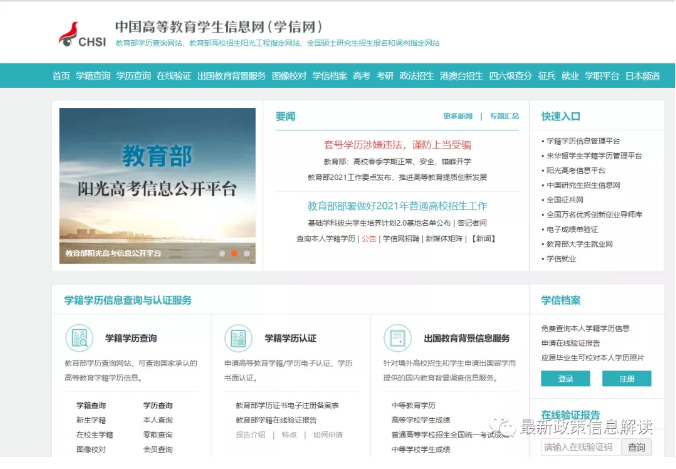This screenshot has width=676, height=469.
Task: Open 更多新闻 link
Action: [x=458, y=116]
